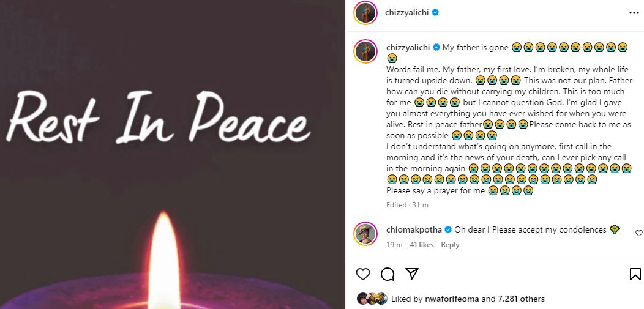Click the verified badge beside header username
Screen dimensions: 644x309
(436, 12)
